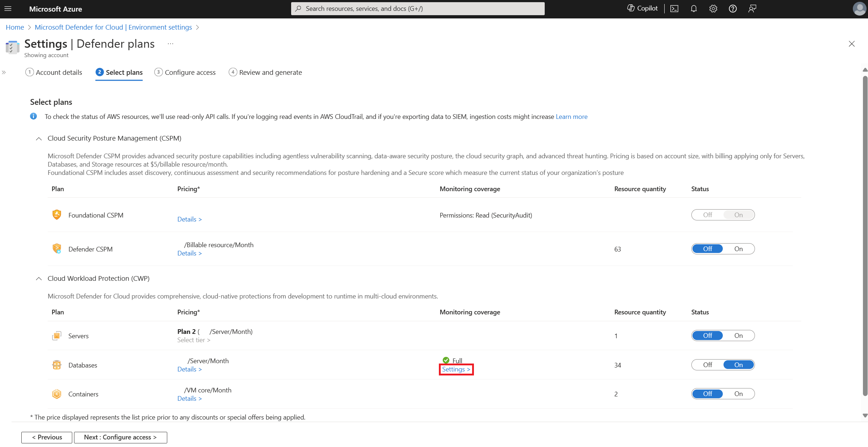Open Select tier for Servers
Screen dimensions: 868x447
click(194, 340)
